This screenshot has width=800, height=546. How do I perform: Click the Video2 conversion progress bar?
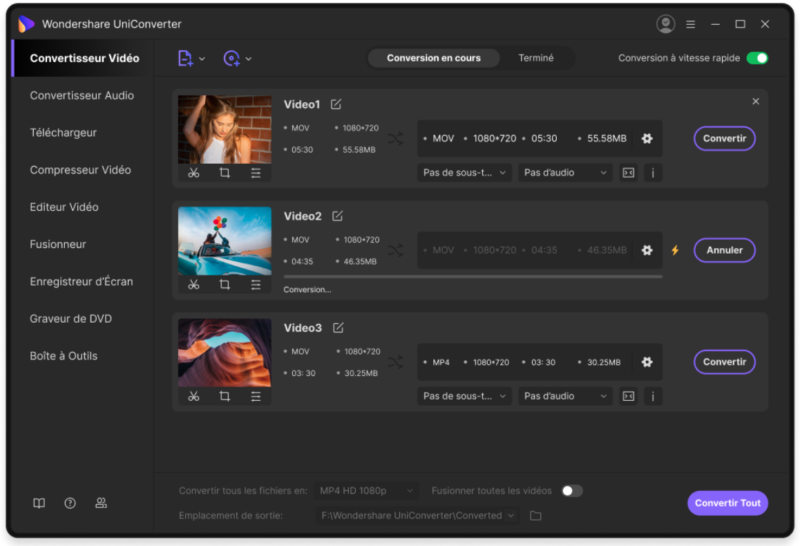click(472, 276)
